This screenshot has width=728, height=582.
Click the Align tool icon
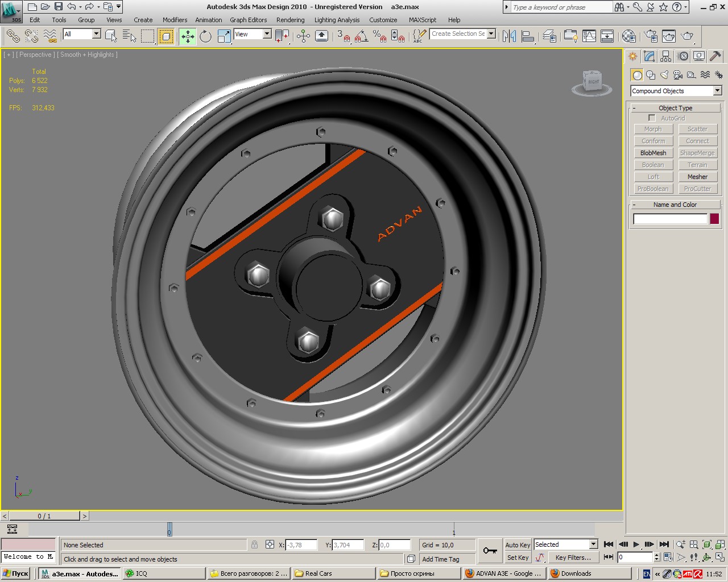pyautogui.click(x=528, y=36)
